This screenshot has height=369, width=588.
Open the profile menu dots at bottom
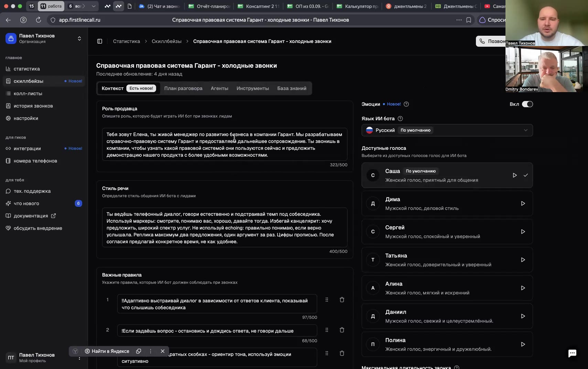(79, 358)
